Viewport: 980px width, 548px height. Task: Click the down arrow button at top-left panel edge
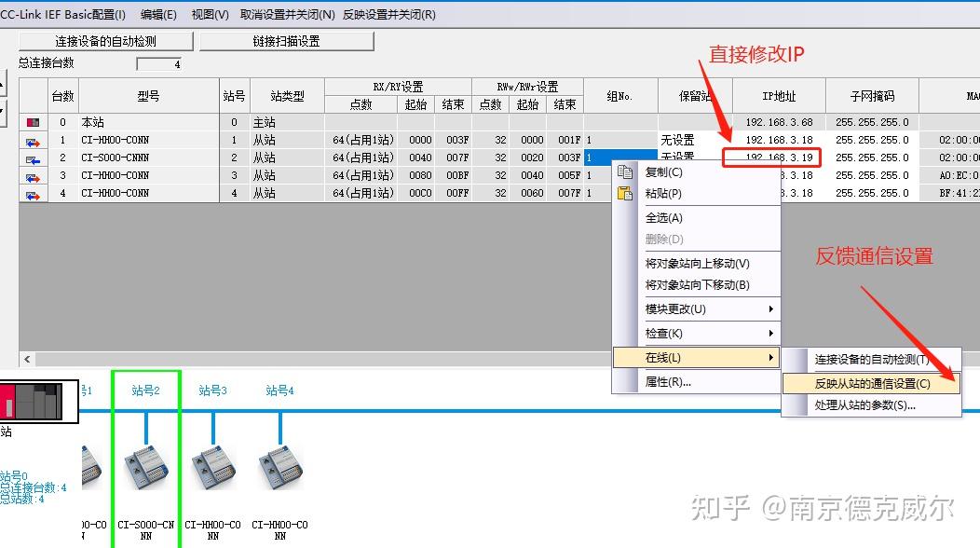pyautogui.click(x=6, y=112)
